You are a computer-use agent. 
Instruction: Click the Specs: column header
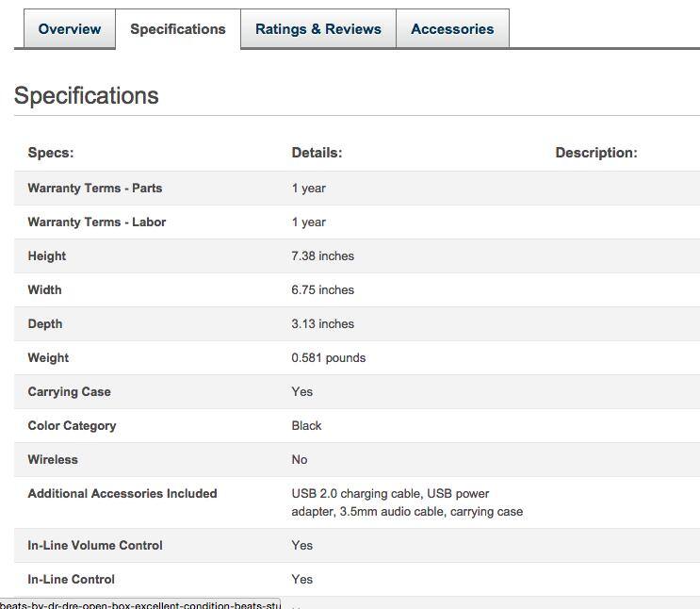(x=51, y=153)
